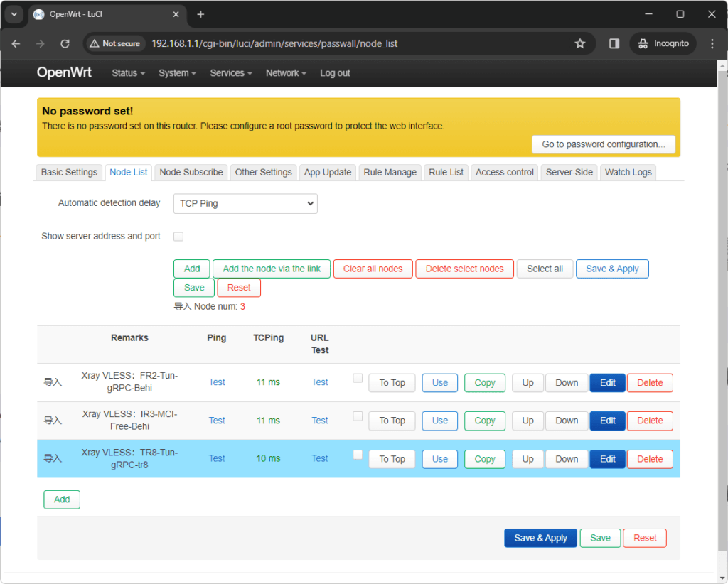Use the IR3-MCI-Free-Behi node
728x584 pixels.
click(439, 421)
